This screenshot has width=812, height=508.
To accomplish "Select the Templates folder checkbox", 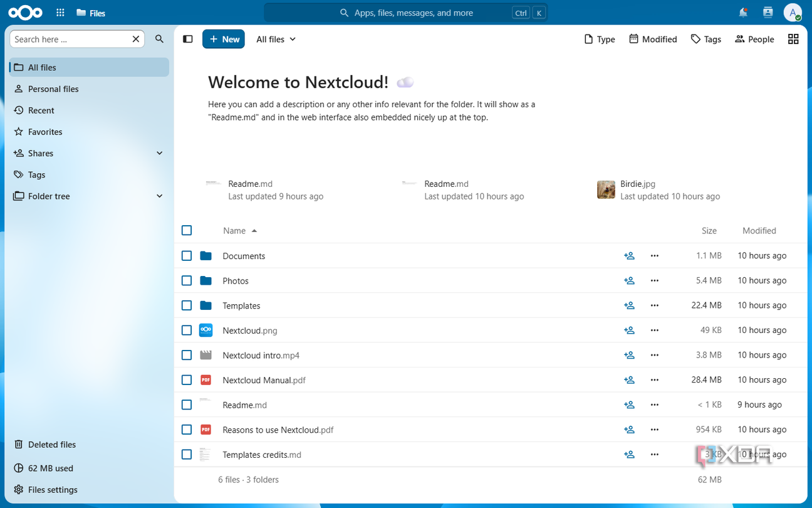I will pyautogui.click(x=187, y=305).
